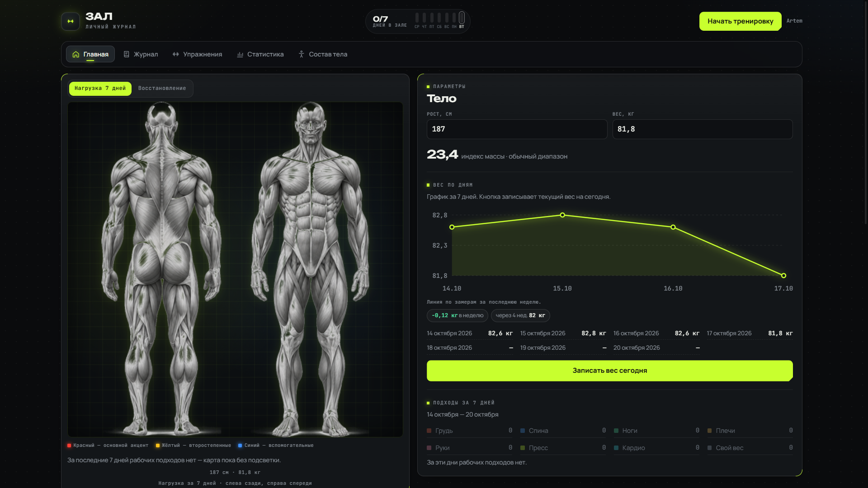Image resolution: width=868 pixels, height=488 pixels.
Task: Click the Упражнения dumbbell icon
Action: coord(176,54)
